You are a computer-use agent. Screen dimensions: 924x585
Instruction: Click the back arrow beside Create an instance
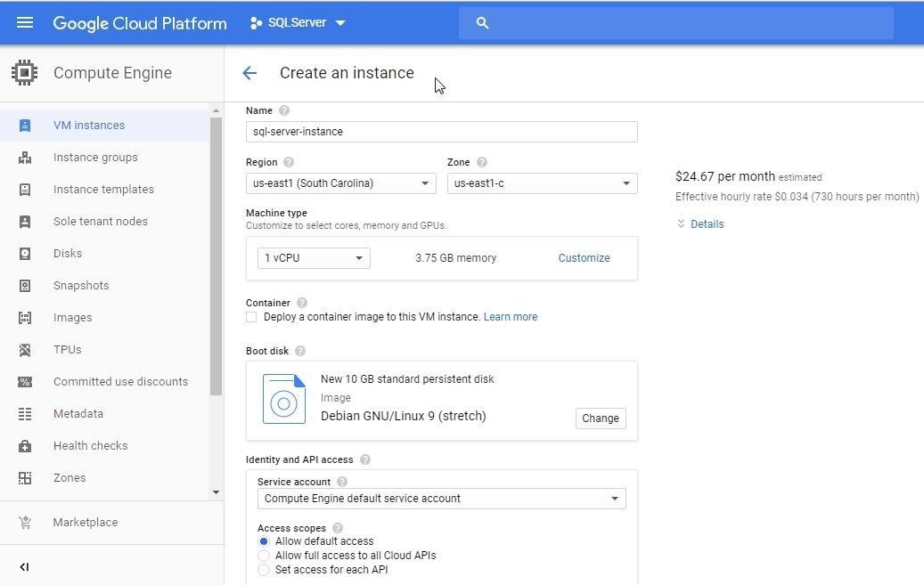249,73
